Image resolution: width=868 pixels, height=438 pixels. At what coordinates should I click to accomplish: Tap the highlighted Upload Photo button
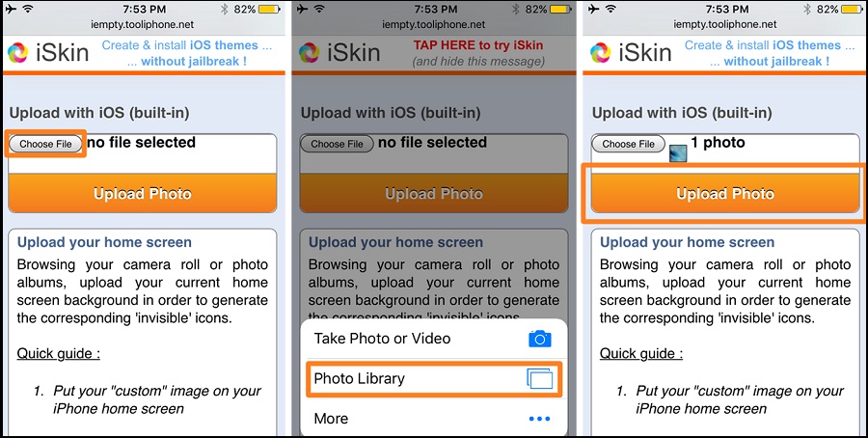point(725,193)
